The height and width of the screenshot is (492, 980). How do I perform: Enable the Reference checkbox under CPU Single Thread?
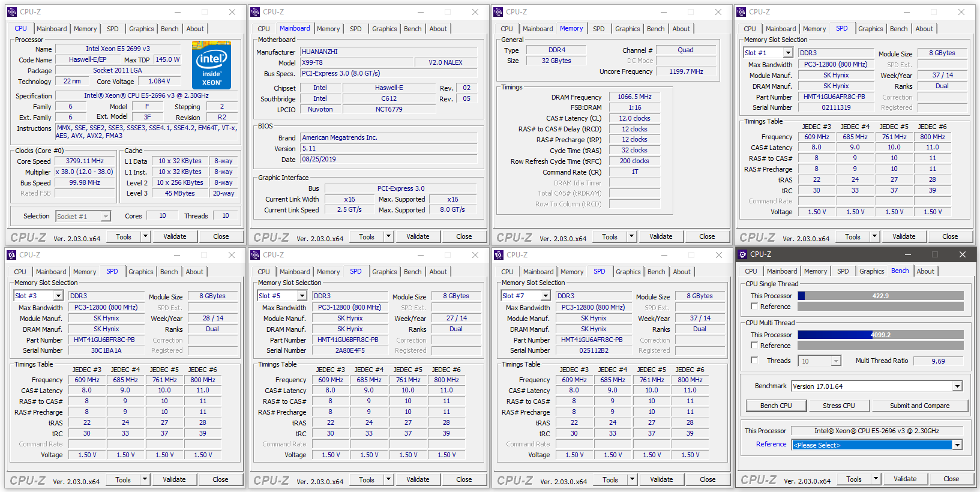[x=754, y=307]
